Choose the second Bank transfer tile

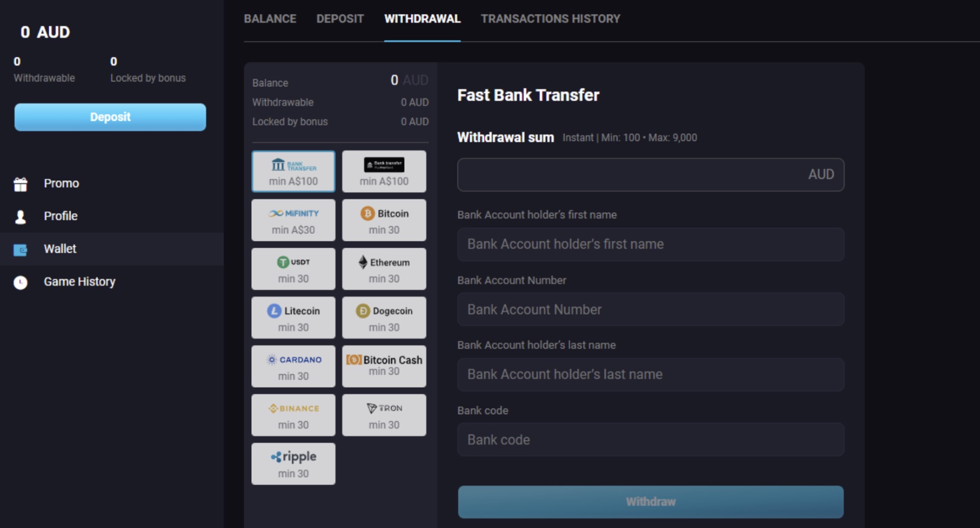tap(384, 171)
